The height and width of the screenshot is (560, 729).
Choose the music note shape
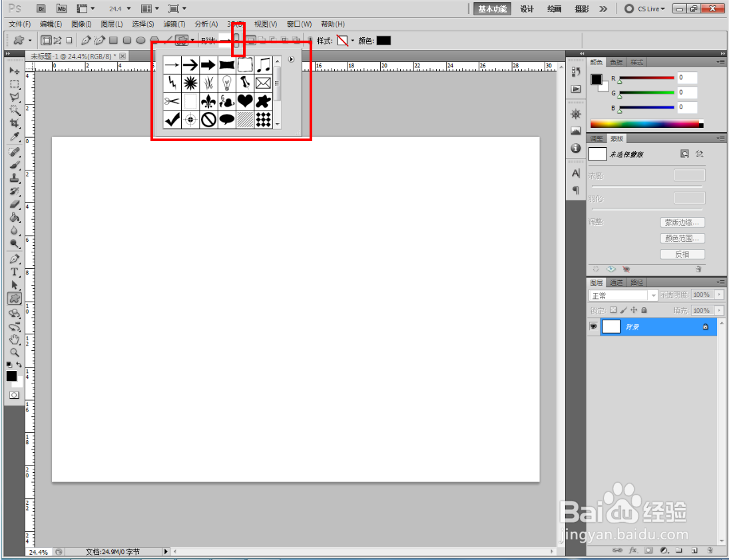(x=263, y=65)
